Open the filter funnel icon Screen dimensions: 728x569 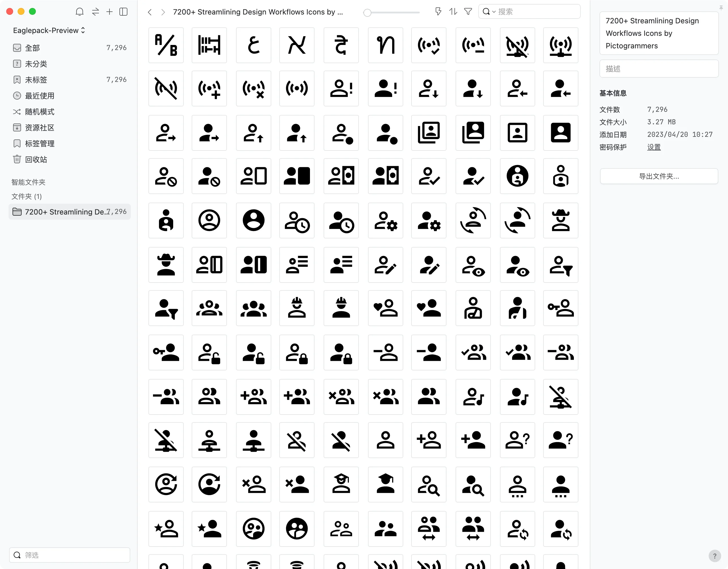tap(468, 12)
